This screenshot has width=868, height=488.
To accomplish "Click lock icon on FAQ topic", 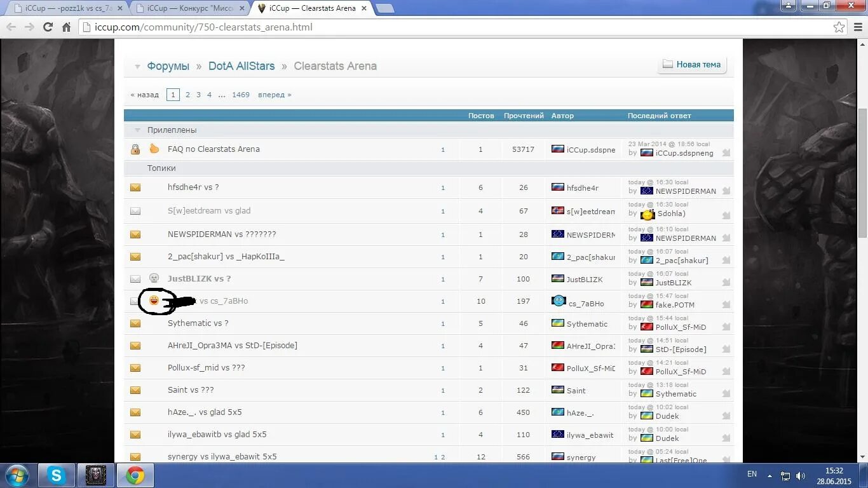I will click(135, 149).
